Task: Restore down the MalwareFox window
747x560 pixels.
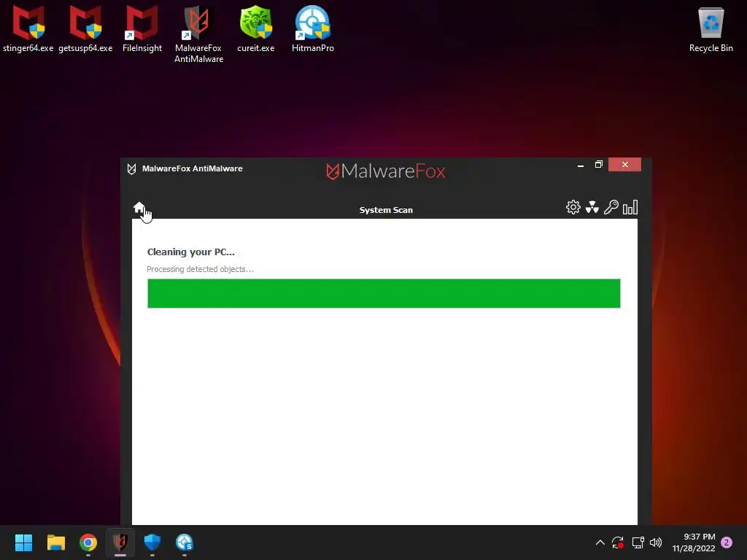Action: click(x=599, y=164)
